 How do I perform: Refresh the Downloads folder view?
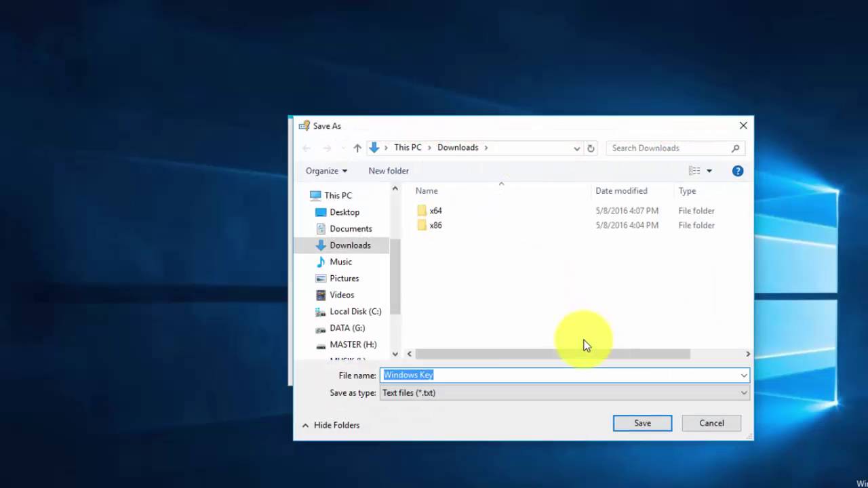[x=591, y=148]
